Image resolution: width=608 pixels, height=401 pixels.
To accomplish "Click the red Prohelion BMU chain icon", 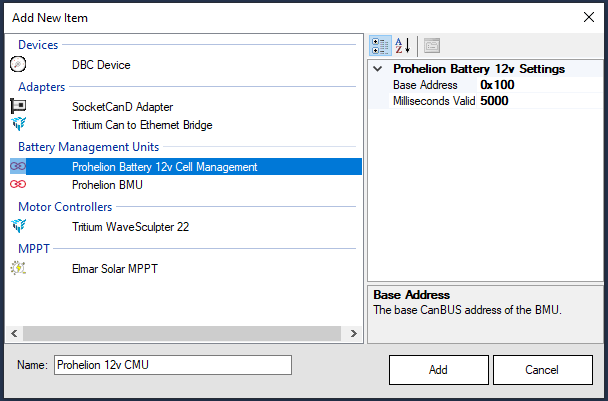I will click(x=18, y=184).
